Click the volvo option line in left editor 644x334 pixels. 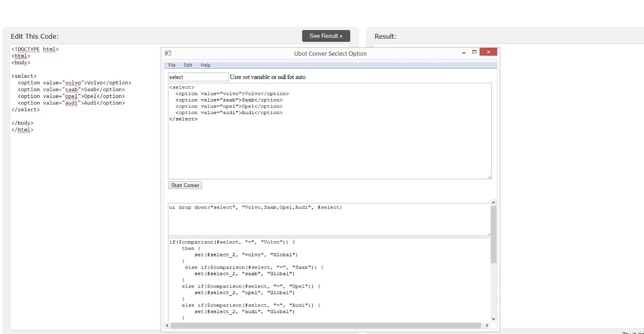click(x=74, y=83)
